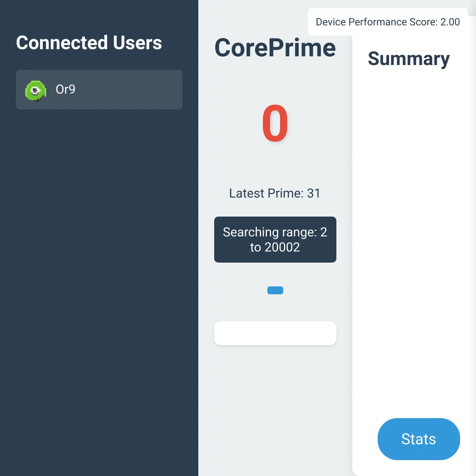
Task: Click the 2.00 performance score value
Action: (450, 22)
